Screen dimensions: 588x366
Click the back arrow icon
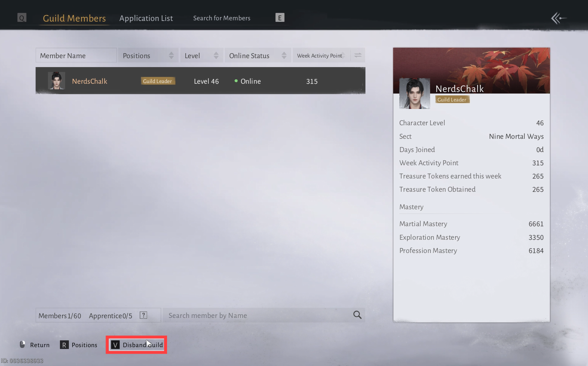click(x=559, y=18)
